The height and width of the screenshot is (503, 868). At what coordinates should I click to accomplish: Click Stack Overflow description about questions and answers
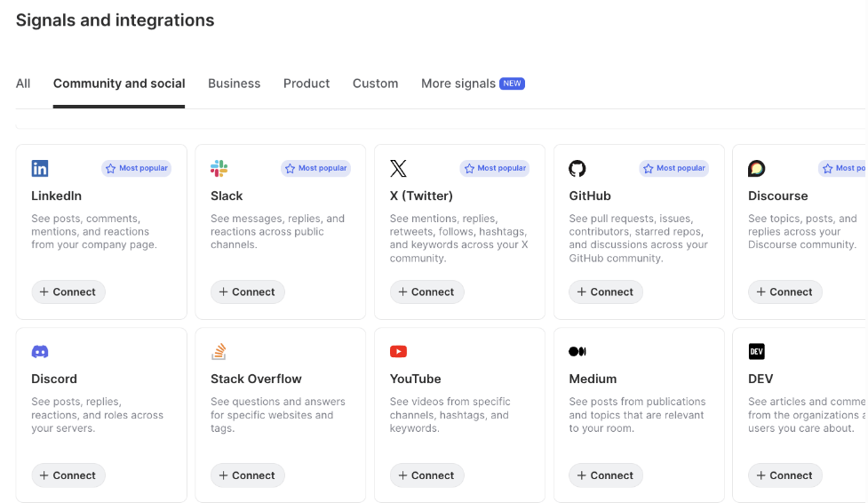[x=278, y=415]
